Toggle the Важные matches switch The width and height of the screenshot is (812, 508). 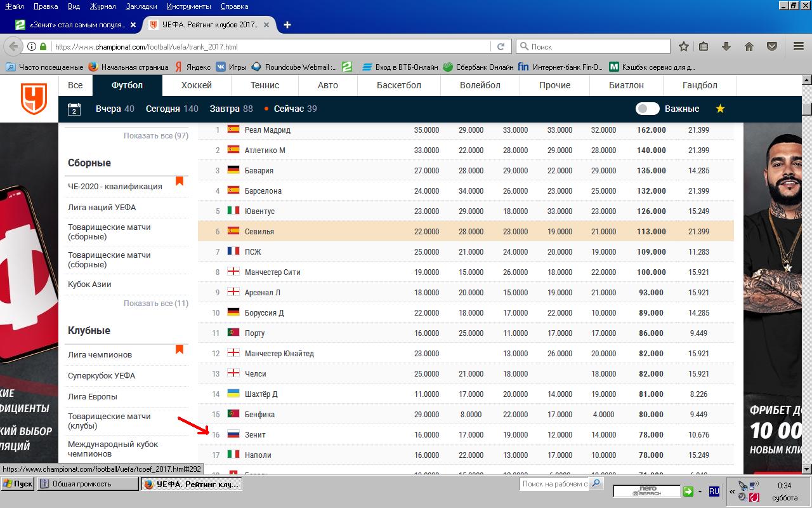click(648, 109)
